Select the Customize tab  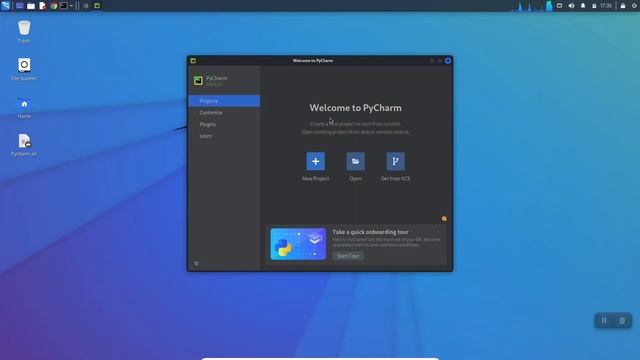click(224, 113)
